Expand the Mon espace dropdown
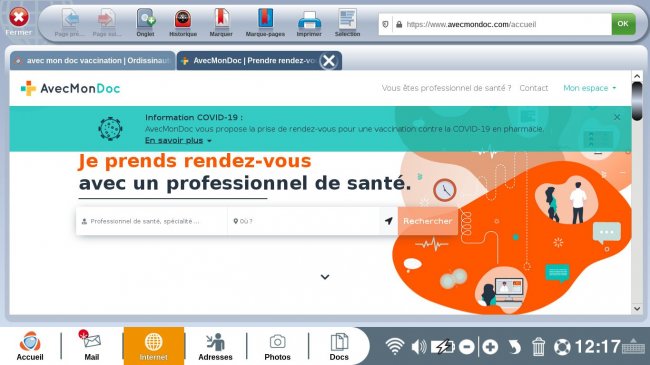This screenshot has height=365, width=650. click(589, 88)
